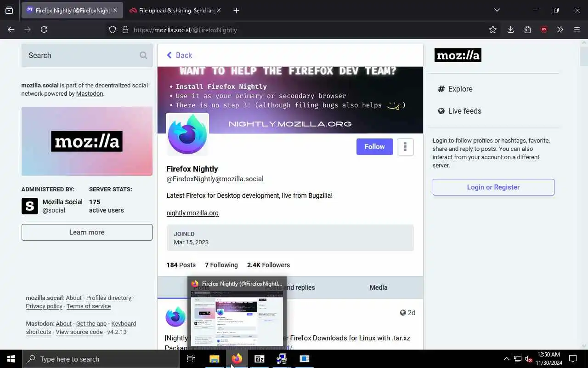Open the Firefox Nightly profile avatar

[x=187, y=135]
